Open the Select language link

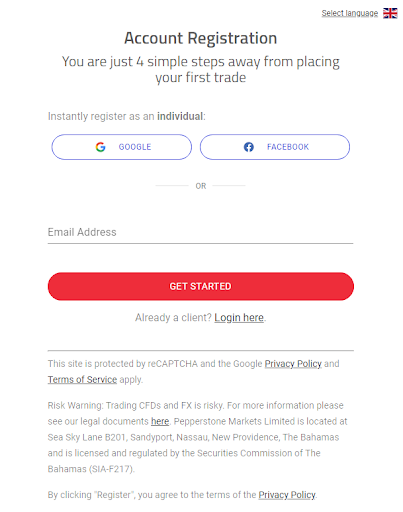click(350, 13)
